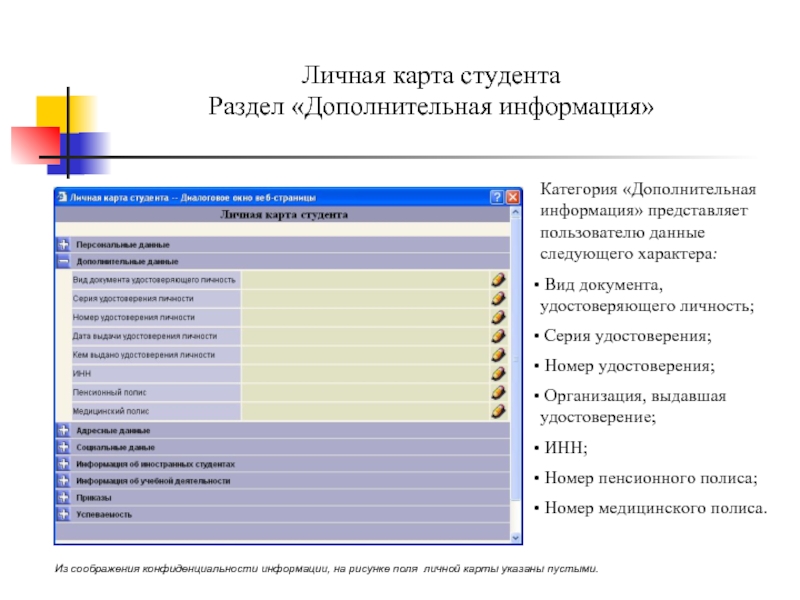Click pencil icon for Номер удостоверения личности
The image size is (800, 600).
pyautogui.click(x=498, y=317)
